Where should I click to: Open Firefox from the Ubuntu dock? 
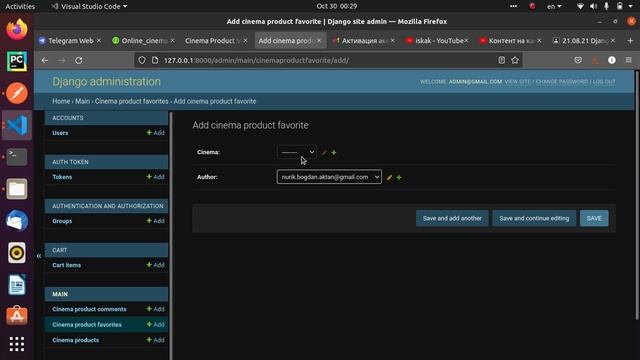point(17,29)
